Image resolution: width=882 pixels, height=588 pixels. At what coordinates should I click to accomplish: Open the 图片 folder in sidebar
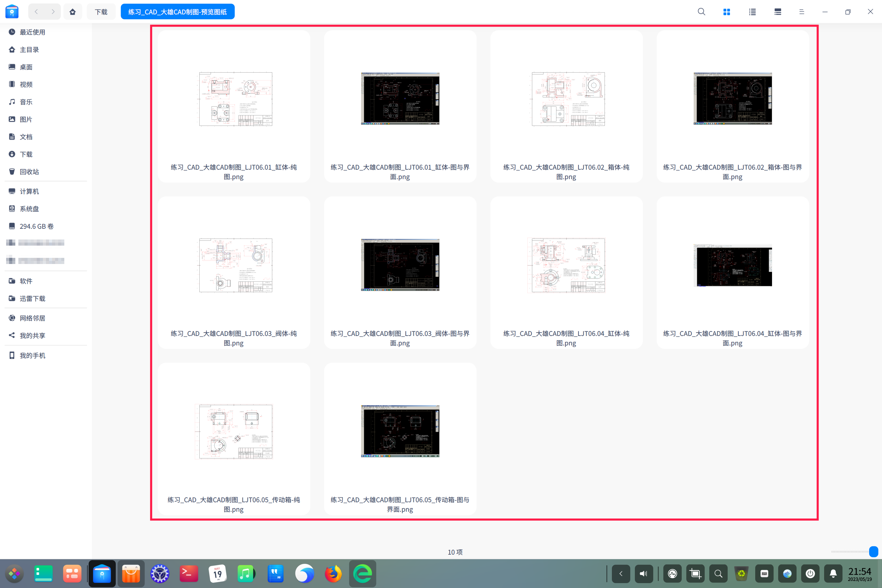click(26, 119)
